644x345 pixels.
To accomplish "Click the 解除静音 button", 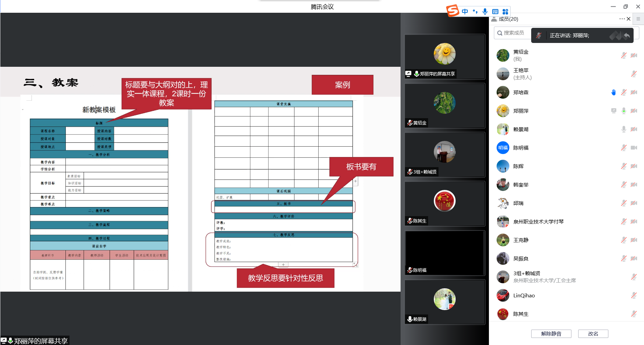I will [x=551, y=333].
